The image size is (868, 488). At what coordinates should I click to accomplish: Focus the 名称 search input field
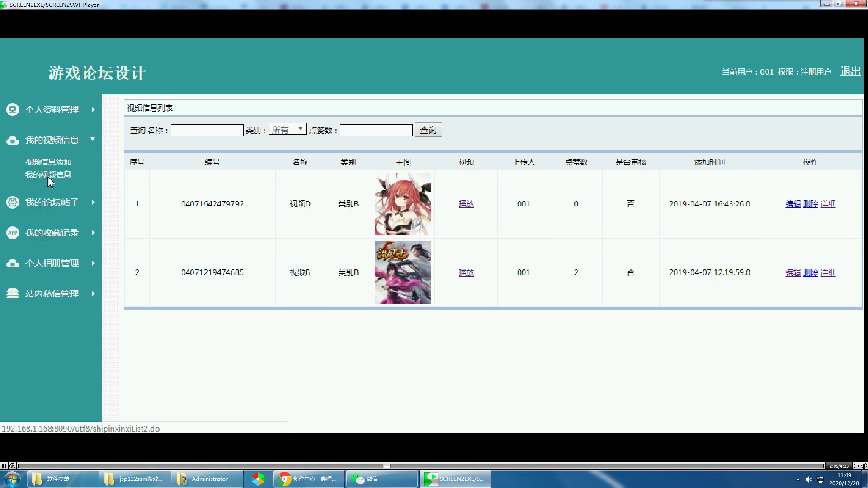click(x=207, y=130)
